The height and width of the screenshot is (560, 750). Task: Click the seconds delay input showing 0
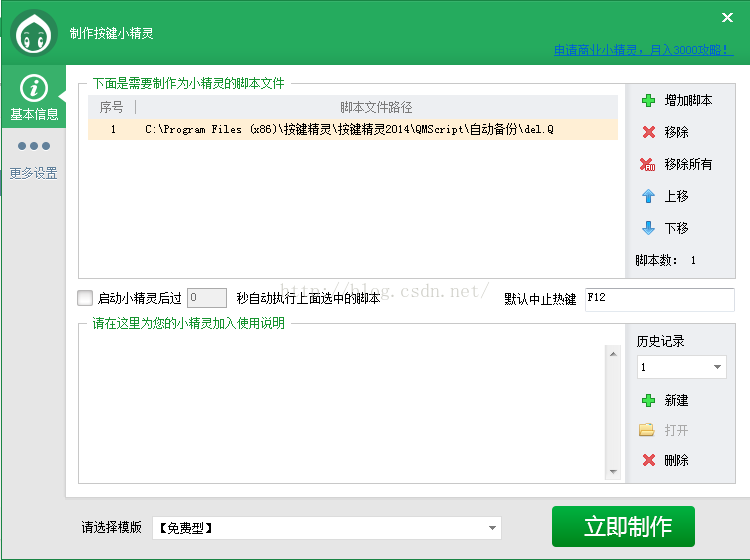pyautogui.click(x=207, y=298)
